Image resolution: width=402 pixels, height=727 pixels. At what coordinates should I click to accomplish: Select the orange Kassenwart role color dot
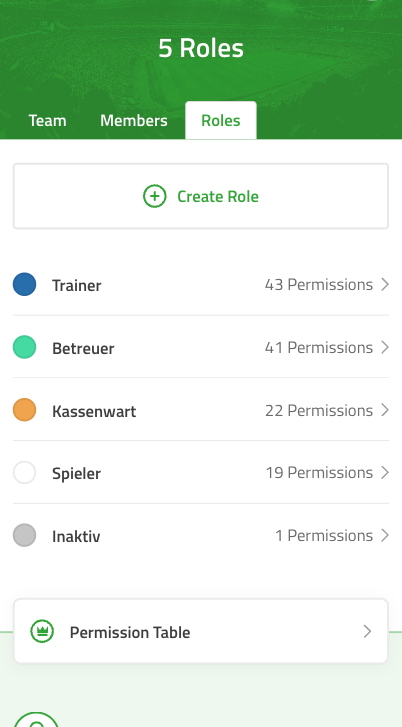point(25,410)
